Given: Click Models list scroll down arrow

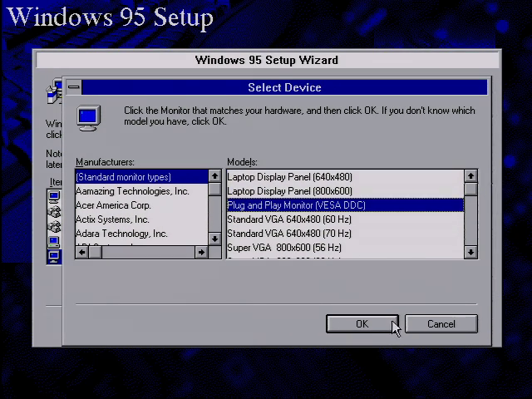Looking at the screenshot, I should (471, 253).
